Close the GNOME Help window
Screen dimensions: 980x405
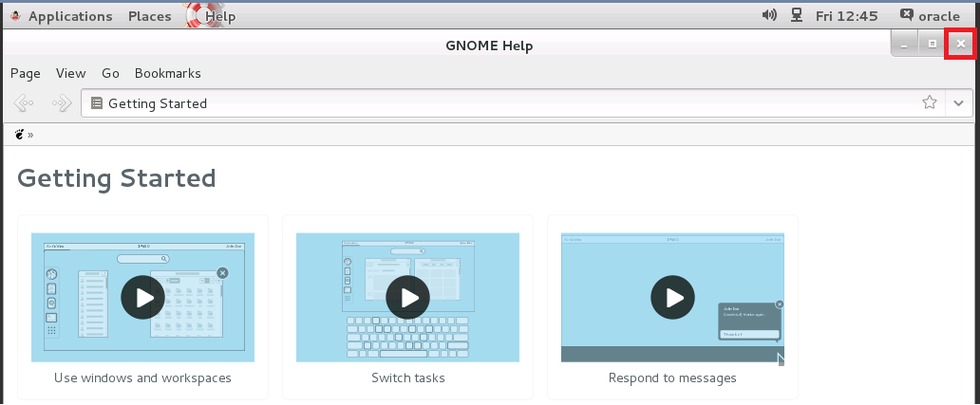(x=961, y=45)
